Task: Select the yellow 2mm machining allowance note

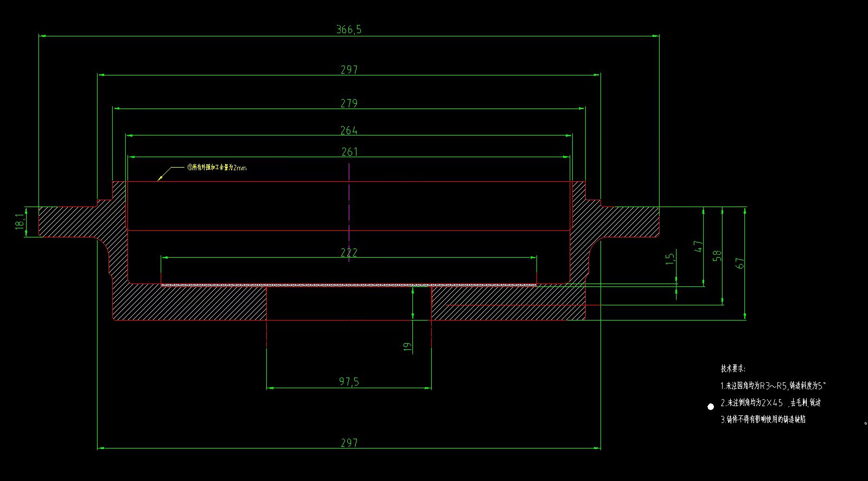Action: 216,168
